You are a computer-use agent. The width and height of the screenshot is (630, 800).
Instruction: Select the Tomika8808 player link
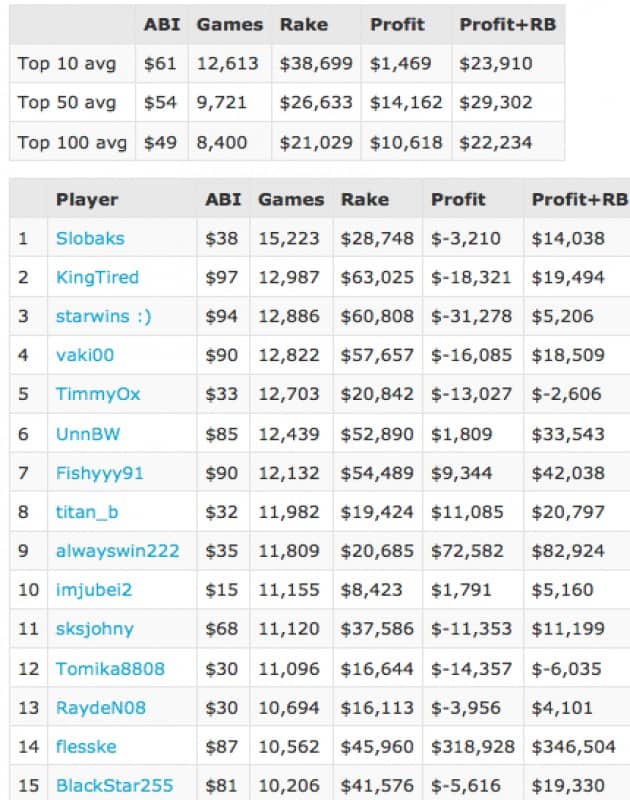[x=110, y=668]
